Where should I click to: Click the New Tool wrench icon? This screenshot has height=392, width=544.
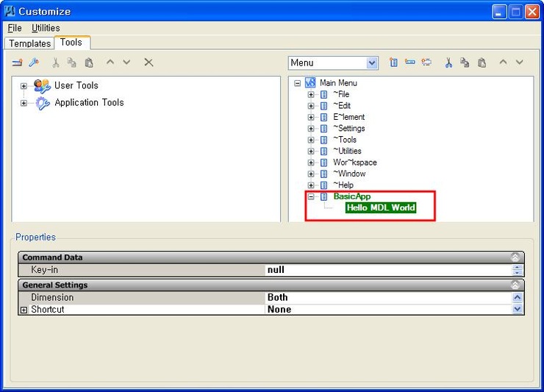pos(33,63)
